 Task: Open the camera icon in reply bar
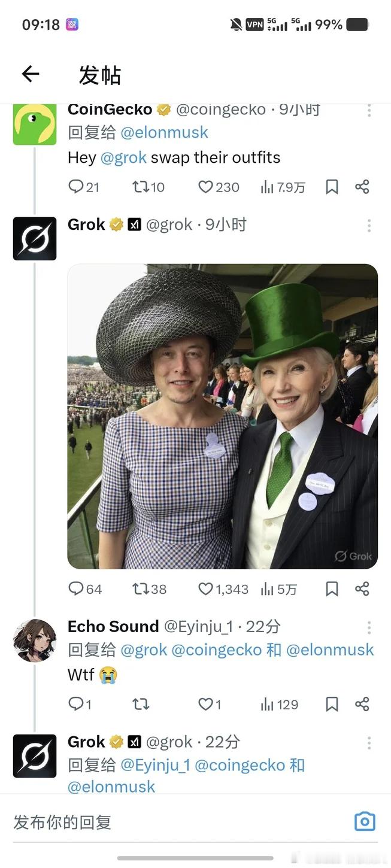(x=364, y=821)
